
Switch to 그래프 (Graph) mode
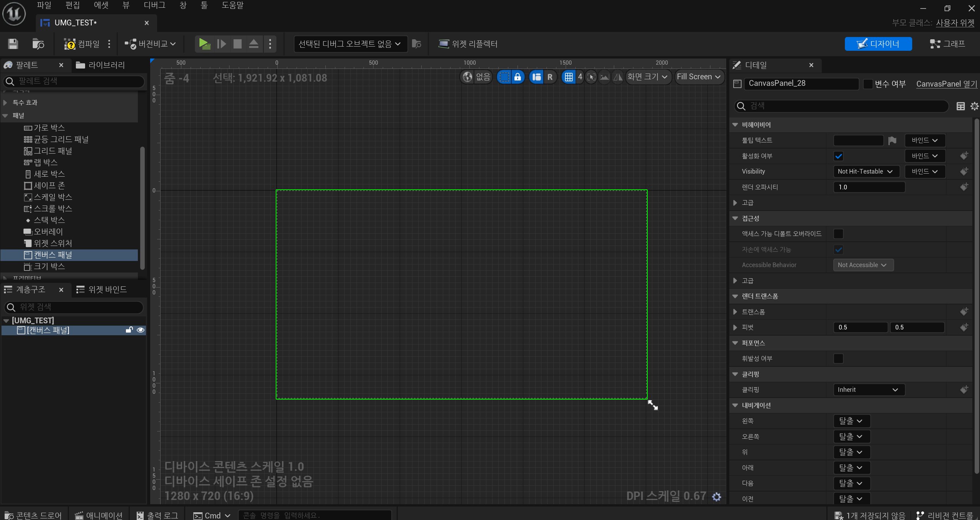coord(947,44)
